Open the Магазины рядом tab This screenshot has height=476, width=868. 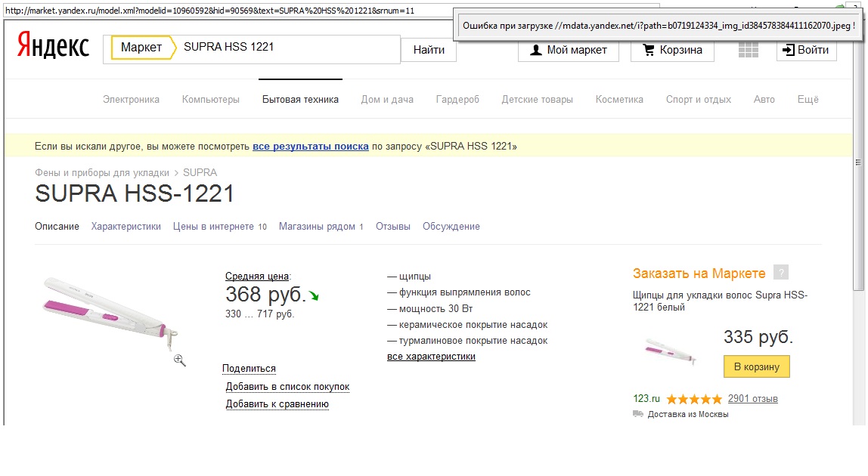click(321, 227)
